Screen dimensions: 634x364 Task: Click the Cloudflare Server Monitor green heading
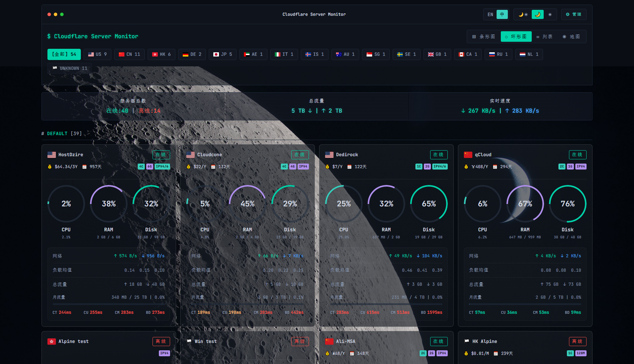click(x=93, y=37)
